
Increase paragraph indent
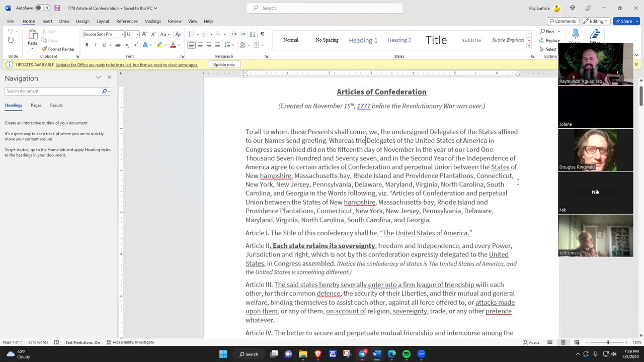click(x=242, y=34)
